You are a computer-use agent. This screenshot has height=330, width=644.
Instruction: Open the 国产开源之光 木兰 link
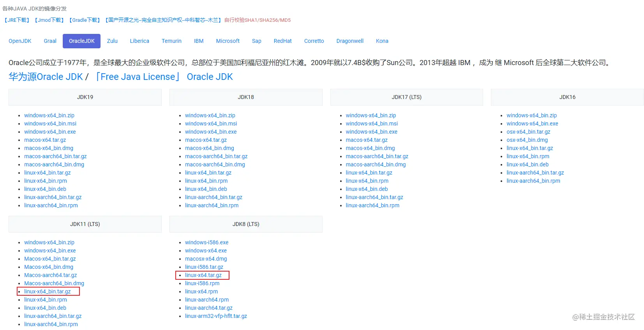click(163, 20)
